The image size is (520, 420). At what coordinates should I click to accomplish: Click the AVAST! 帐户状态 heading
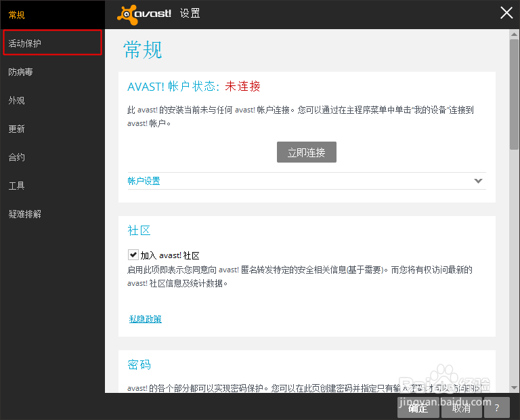pyautogui.click(x=173, y=86)
